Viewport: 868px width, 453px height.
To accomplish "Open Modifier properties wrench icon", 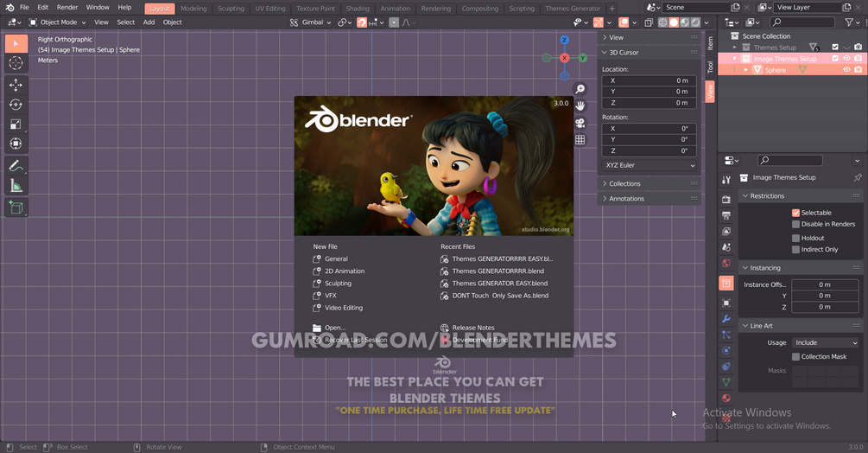I will (726, 319).
